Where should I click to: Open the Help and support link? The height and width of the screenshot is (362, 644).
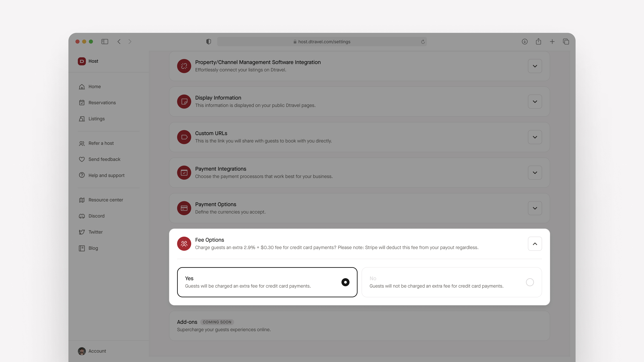click(x=106, y=175)
